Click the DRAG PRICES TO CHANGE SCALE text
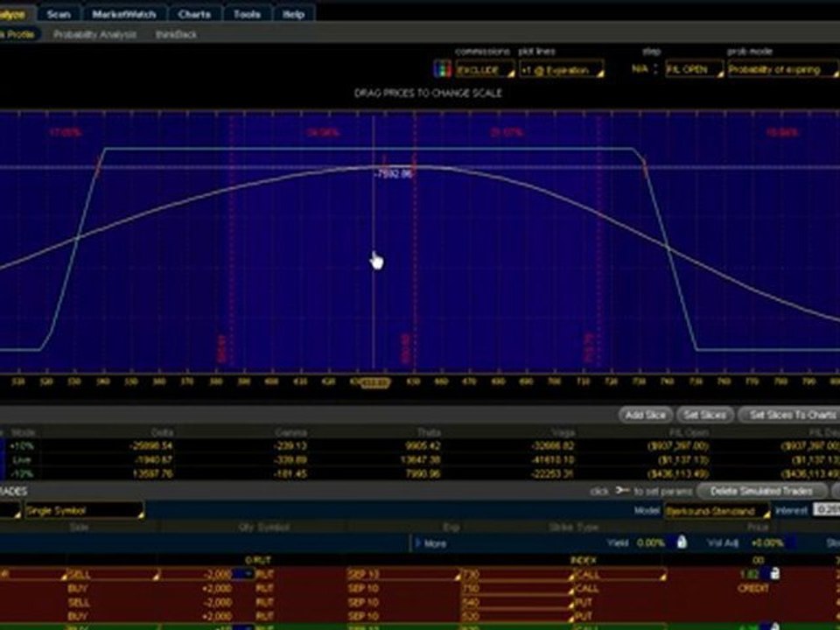This screenshot has height=630, width=840. (428, 93)
